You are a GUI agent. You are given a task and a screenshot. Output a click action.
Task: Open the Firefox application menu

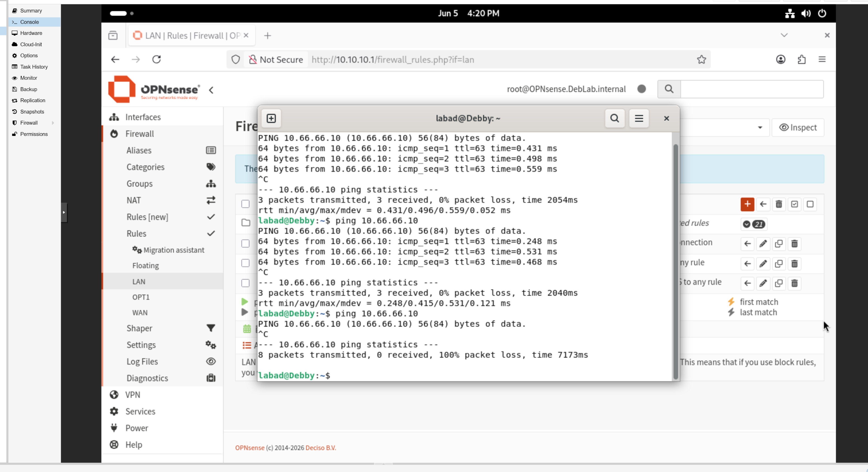pos(822,60)
